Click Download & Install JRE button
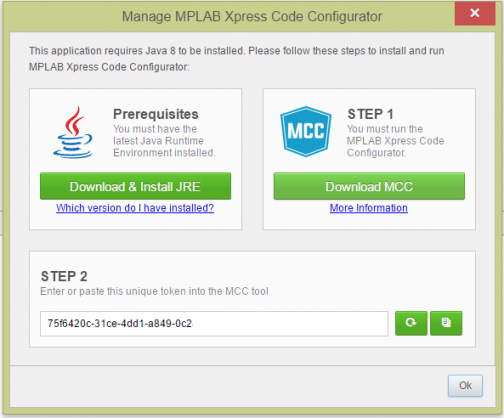 coord(135,186)
